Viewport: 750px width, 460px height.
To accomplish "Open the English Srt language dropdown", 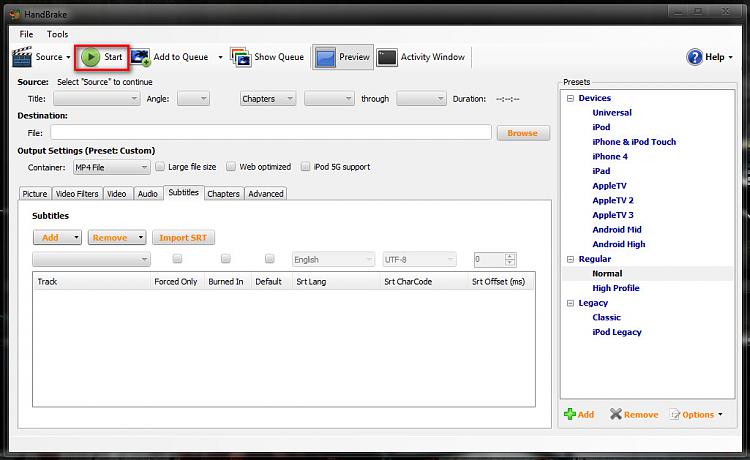I will [333, 260].
